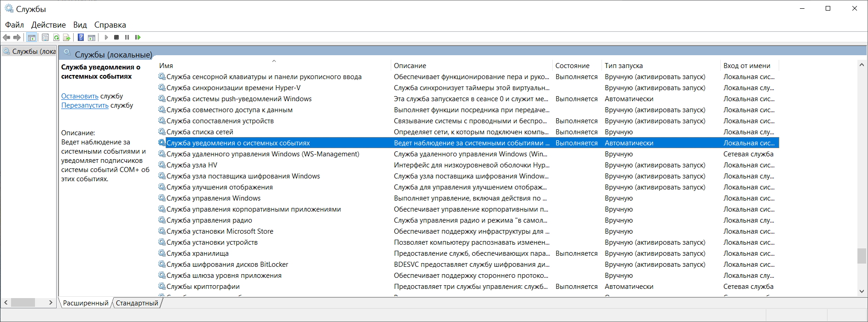Viewport: 868px width, 322px height.
Task: Click the Export List toolbar icon
Action: coord(67,37)
